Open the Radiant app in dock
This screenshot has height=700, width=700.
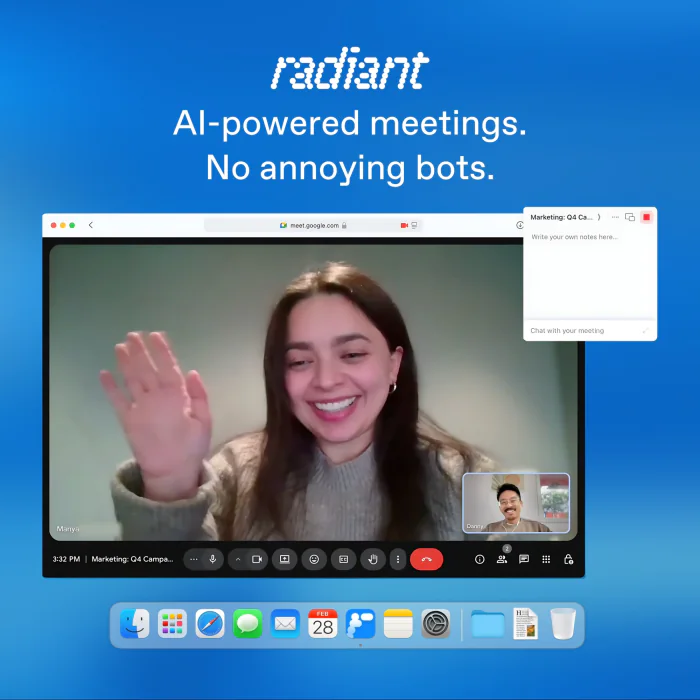[x=360, y=624]
